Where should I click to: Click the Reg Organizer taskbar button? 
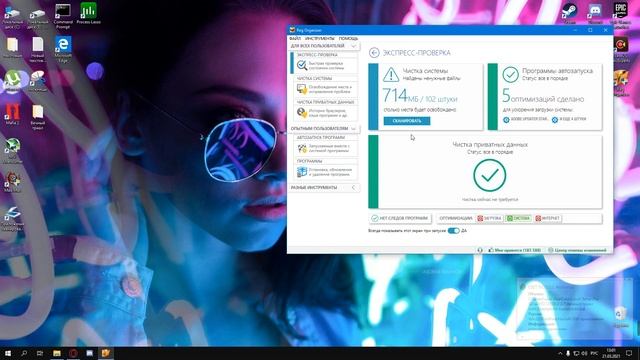coord(106,353)
